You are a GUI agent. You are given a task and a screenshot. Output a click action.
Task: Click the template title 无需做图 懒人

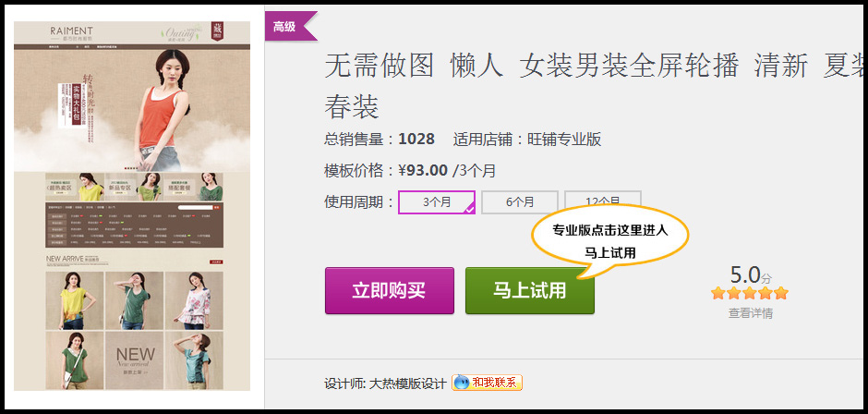coord(414,67)
